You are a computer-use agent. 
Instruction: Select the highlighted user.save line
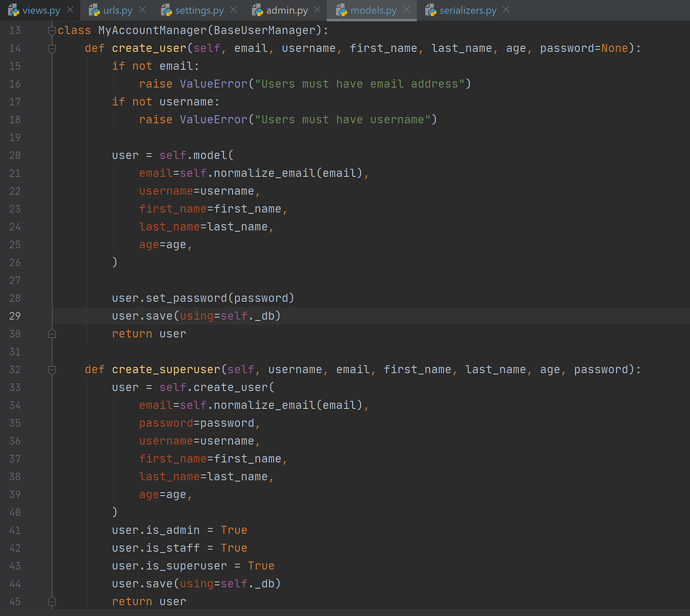195,316
